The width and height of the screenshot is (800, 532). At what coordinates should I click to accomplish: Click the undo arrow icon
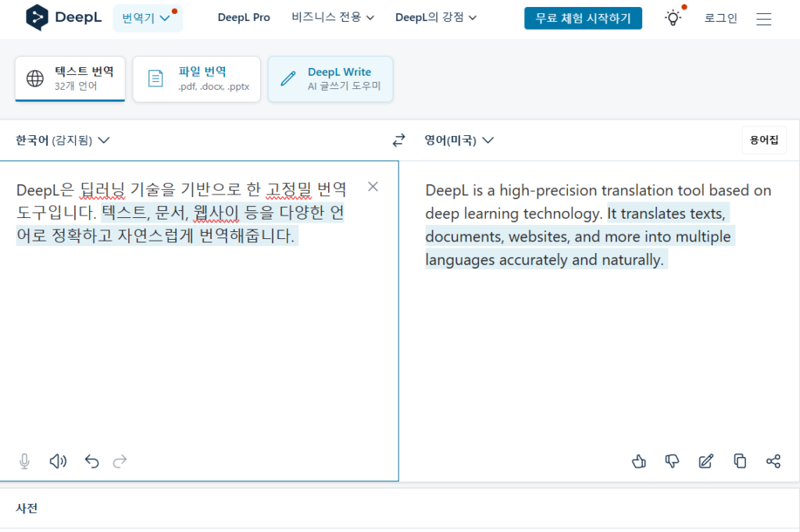[x=92, y=461]
